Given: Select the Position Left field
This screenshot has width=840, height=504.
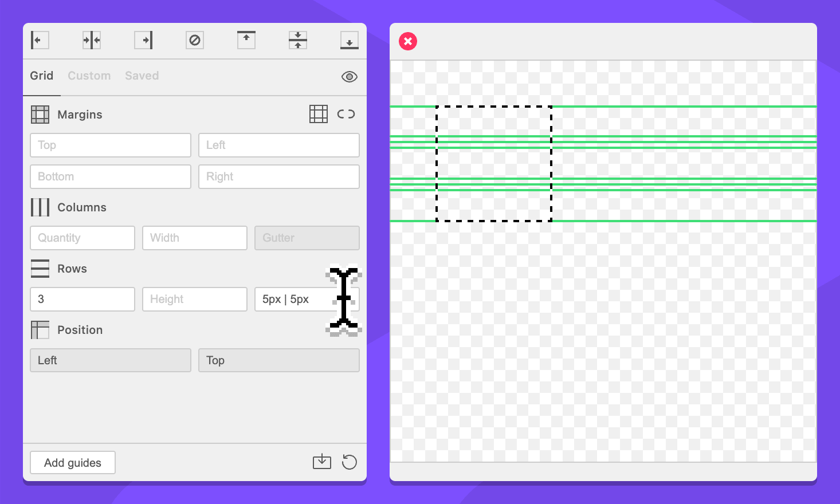Looking at the screenshot, I should pos(111,361).
